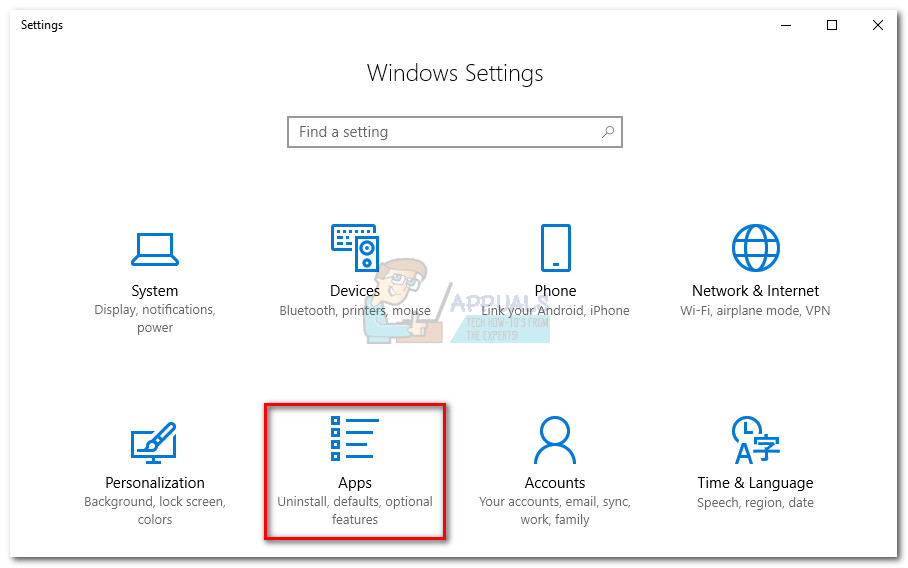Open the Accounts person icon
908x568 pixels.
point(555,440)
